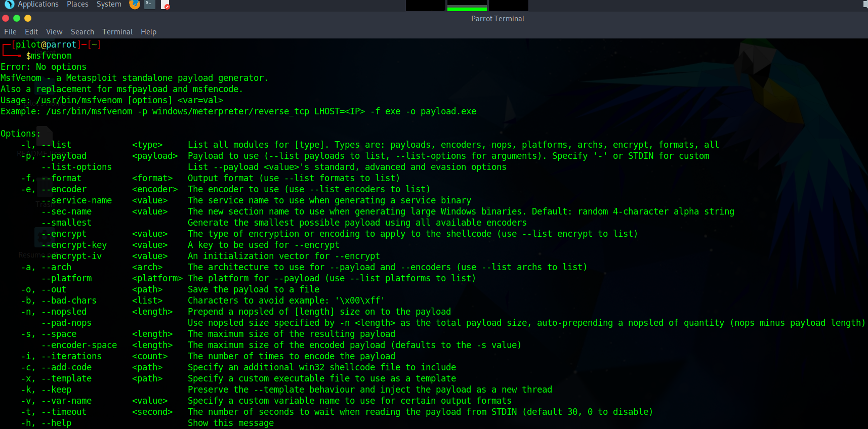Screen dimensions: 868x429
Task: Open the File menu in Parrot Terminal
Action: coord(10,32)
